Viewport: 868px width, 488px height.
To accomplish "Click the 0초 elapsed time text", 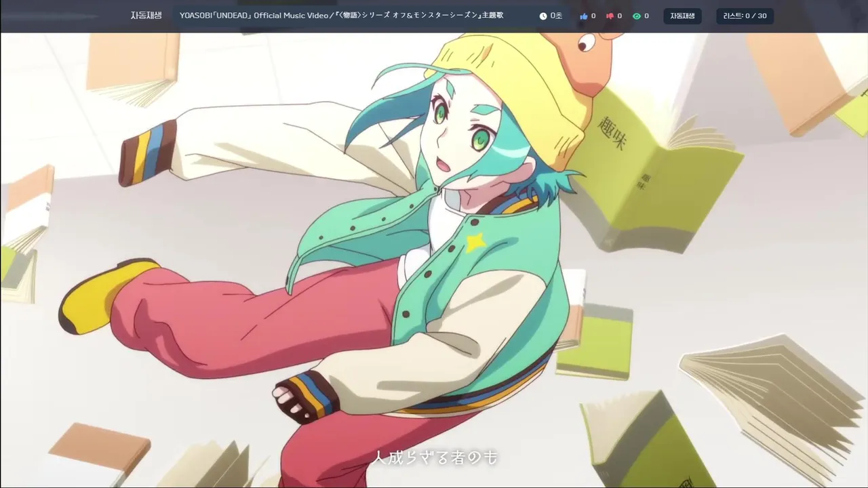I will 556,16.
